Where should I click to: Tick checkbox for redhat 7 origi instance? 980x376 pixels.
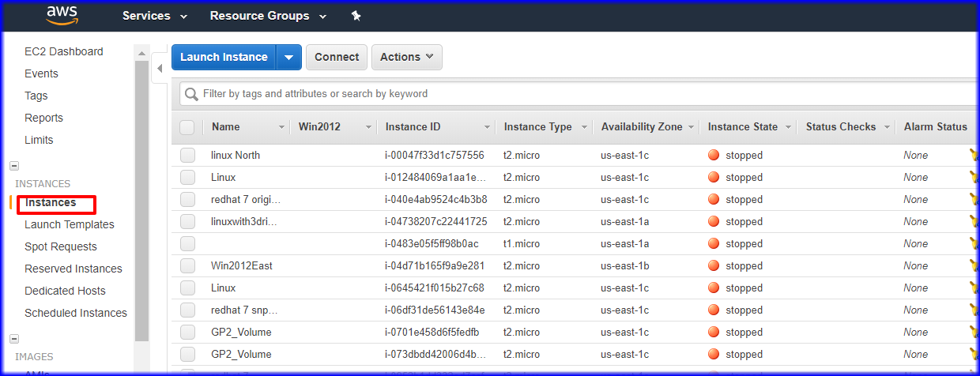pyautogui.click(x=187, y=200)
